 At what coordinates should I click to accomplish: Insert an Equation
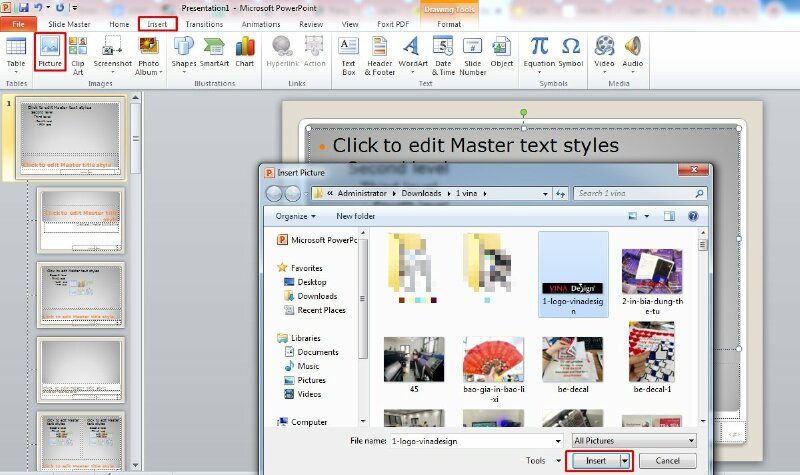(x=539, y=55)
